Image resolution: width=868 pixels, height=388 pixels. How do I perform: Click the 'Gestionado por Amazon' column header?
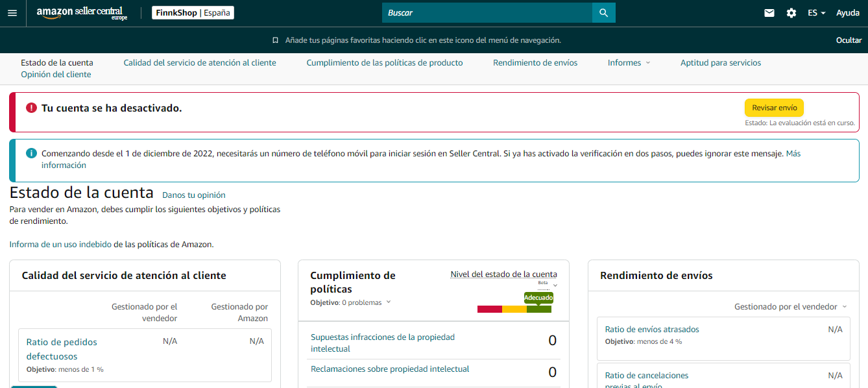pos(239,313)
